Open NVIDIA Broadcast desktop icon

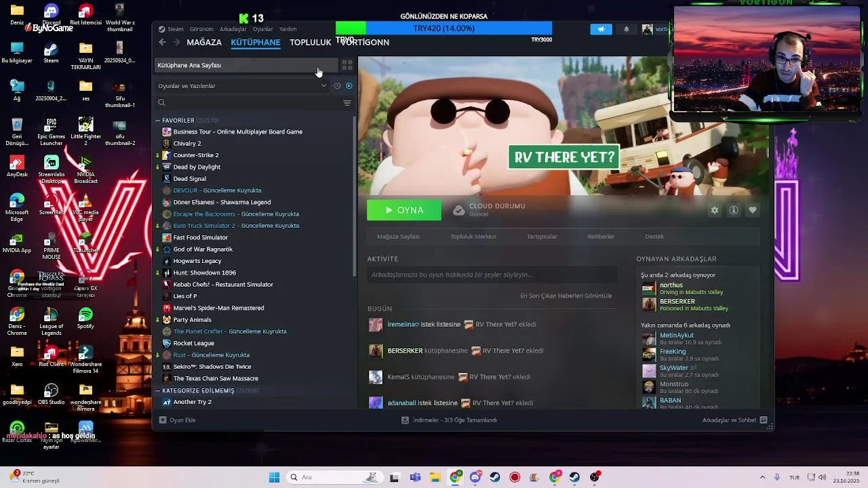pyautogui.click(x=85, y=169)
